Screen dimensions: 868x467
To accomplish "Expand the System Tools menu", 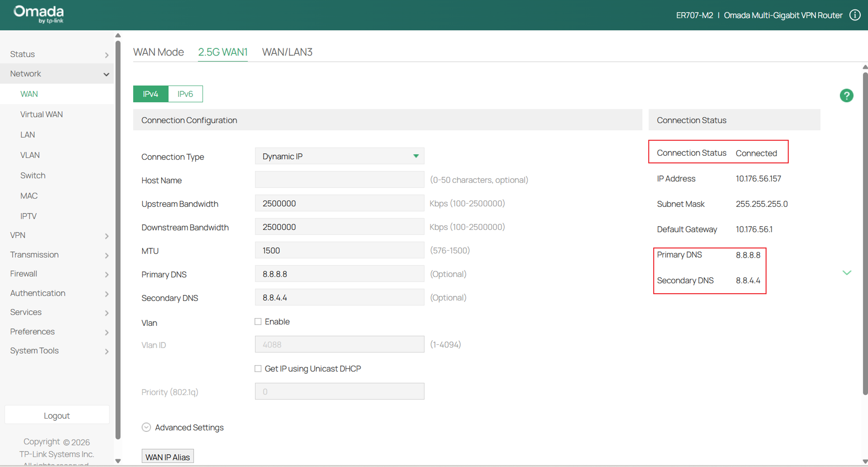I will point(57,351).
